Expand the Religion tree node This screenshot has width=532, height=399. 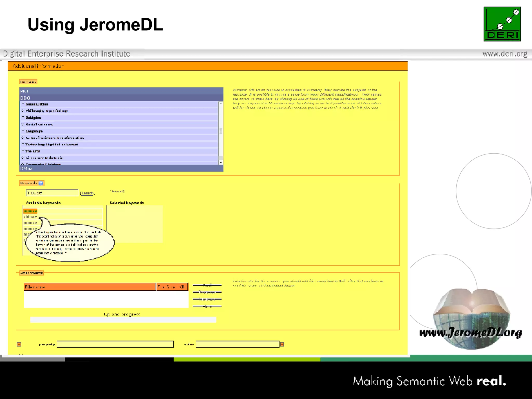coord(23,117)
